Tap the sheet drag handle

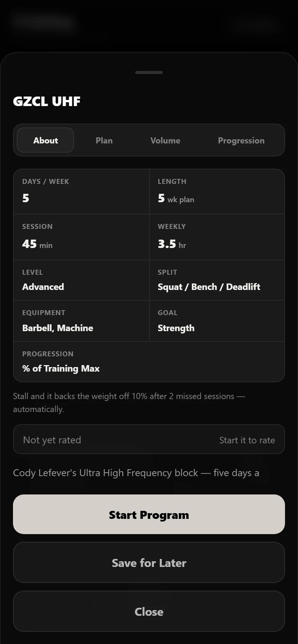coord(149,72)
